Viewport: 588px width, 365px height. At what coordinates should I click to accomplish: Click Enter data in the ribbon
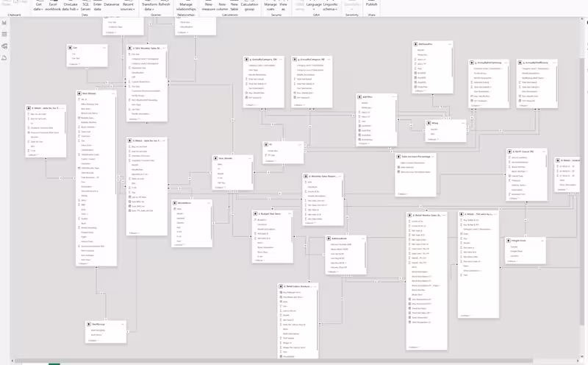(x=98, y=6)
